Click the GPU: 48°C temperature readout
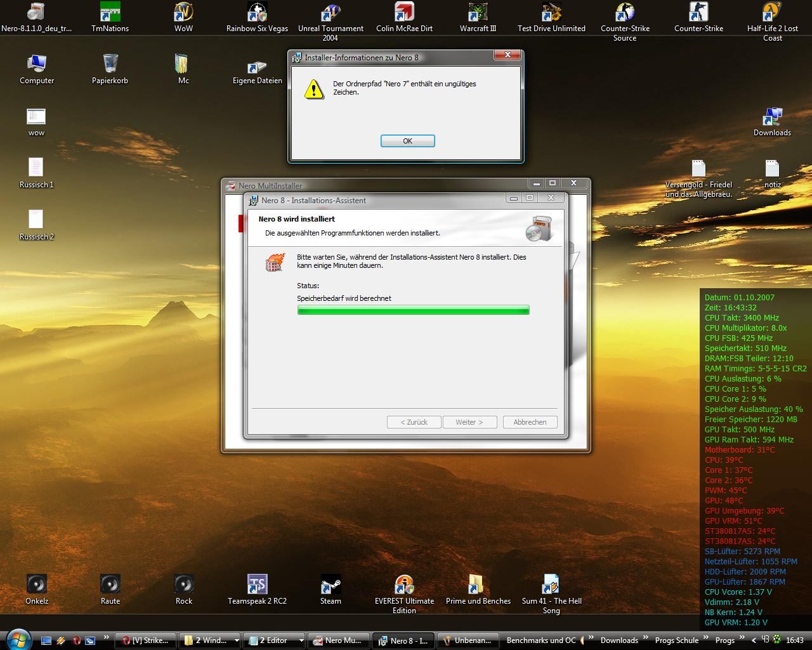The image size is (812, 650). pos(724,500)
